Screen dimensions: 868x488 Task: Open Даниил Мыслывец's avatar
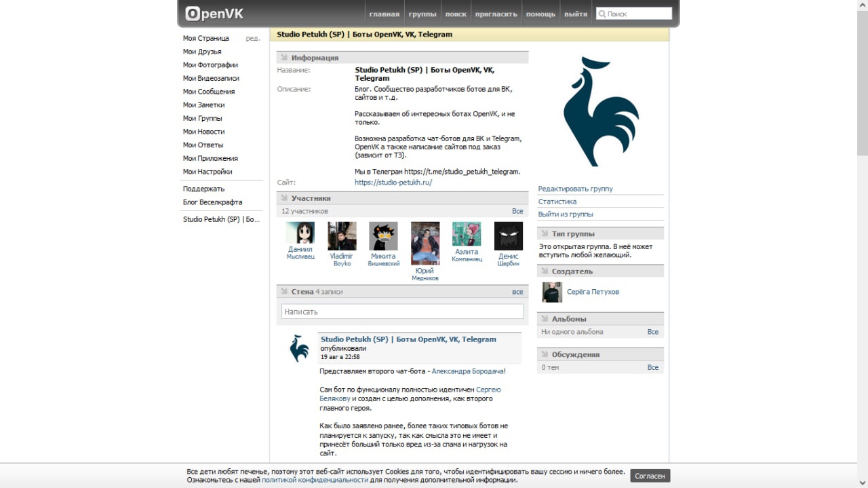coord(300,232)
